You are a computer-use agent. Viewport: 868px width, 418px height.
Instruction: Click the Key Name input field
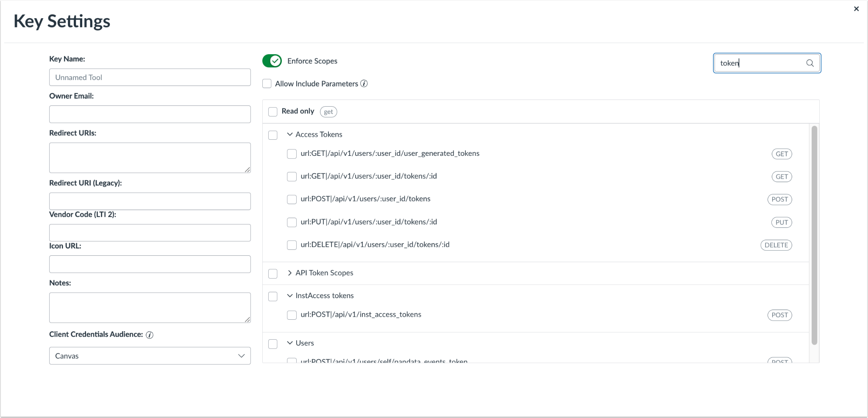point(149,77)
